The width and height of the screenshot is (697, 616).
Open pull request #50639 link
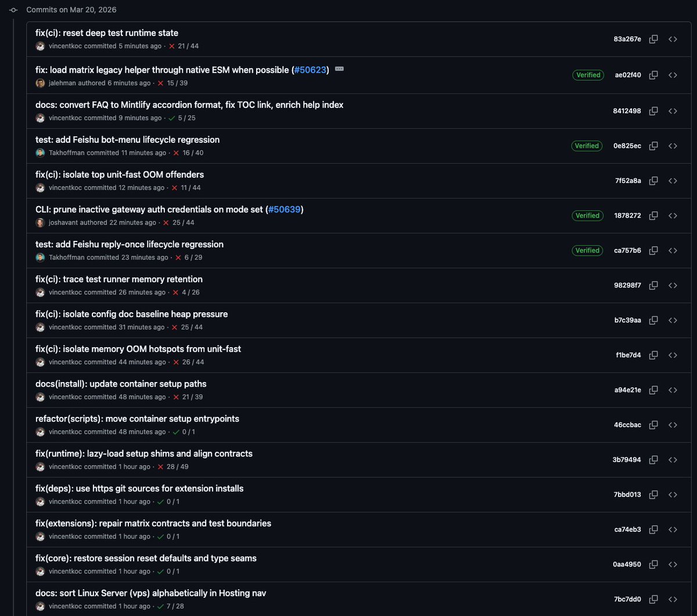(286, 210)
